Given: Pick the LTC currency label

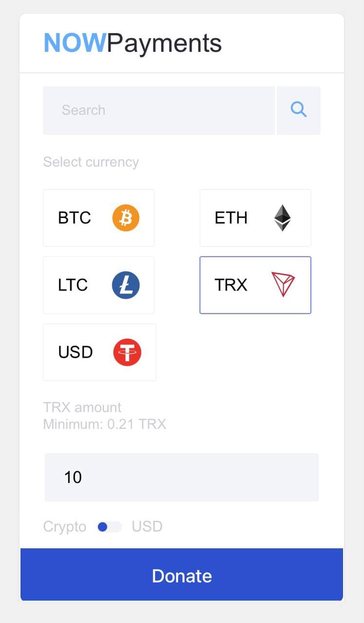Looking at the screenshot, I should (73, 285).
